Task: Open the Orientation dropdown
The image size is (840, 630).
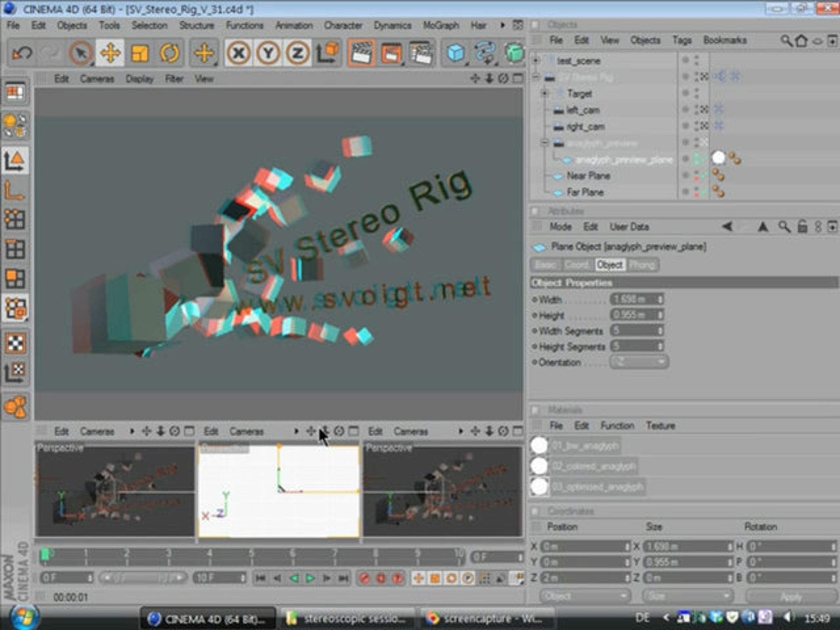Action: 639,362
